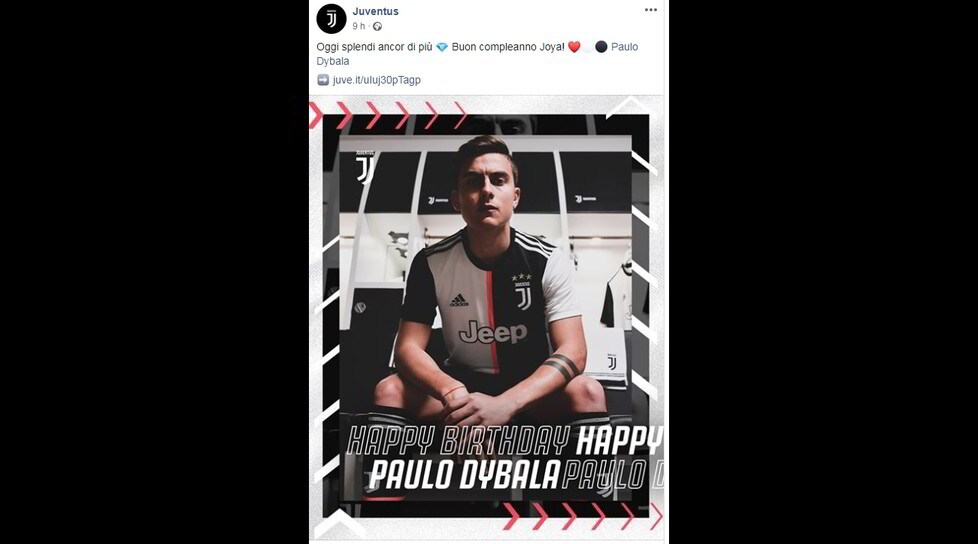This screenshot has height=544, width=978.
Task: Click the solid white HAPPY text
Action: tap(618, 441)
